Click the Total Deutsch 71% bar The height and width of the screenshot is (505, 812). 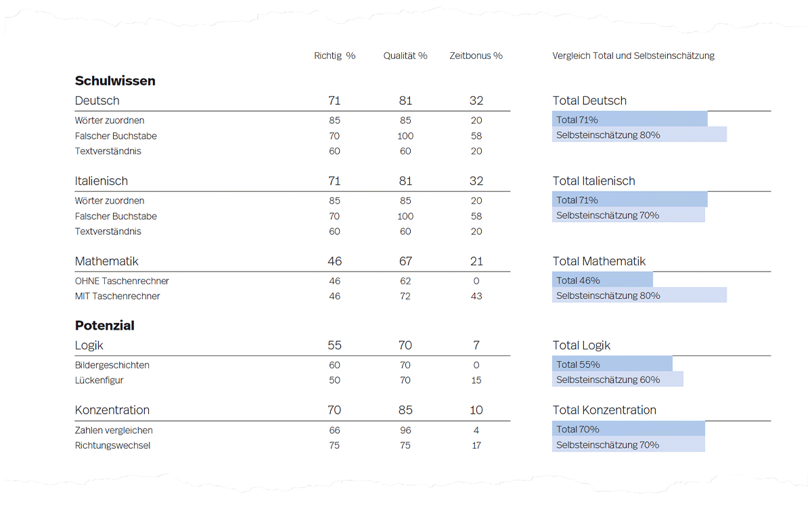pos(629,120)
